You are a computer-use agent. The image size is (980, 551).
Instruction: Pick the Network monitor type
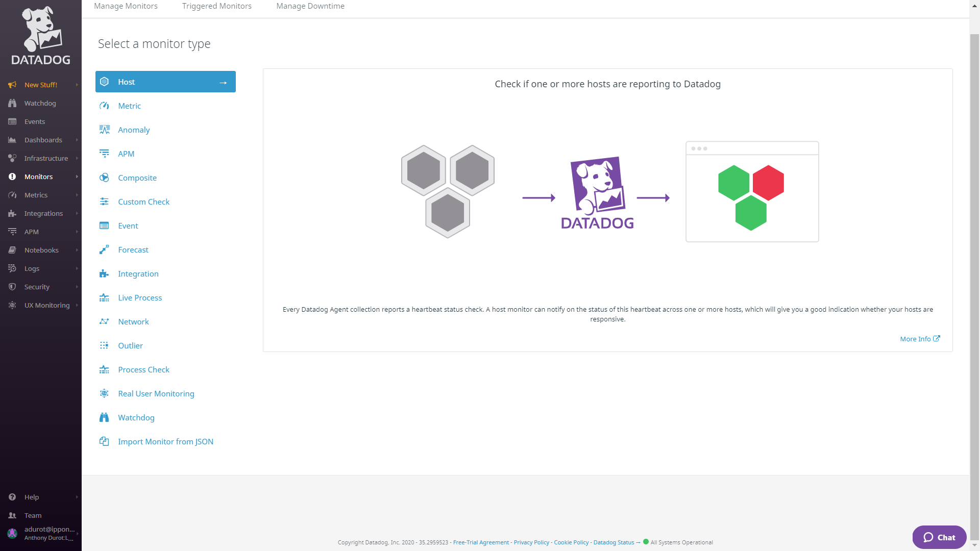pos(133,321)
